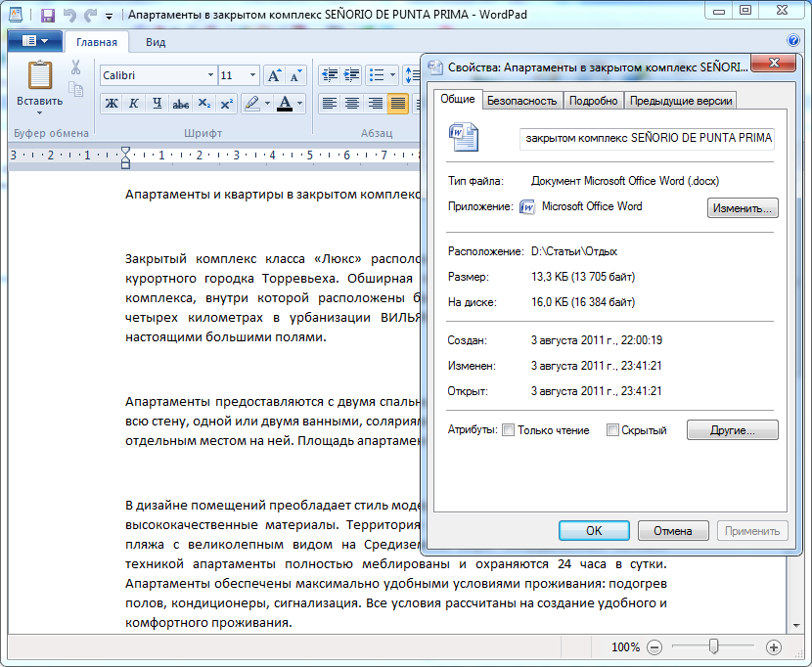
Task: Click the bold (Ж) formatting icon
Action: click(112, 104)
